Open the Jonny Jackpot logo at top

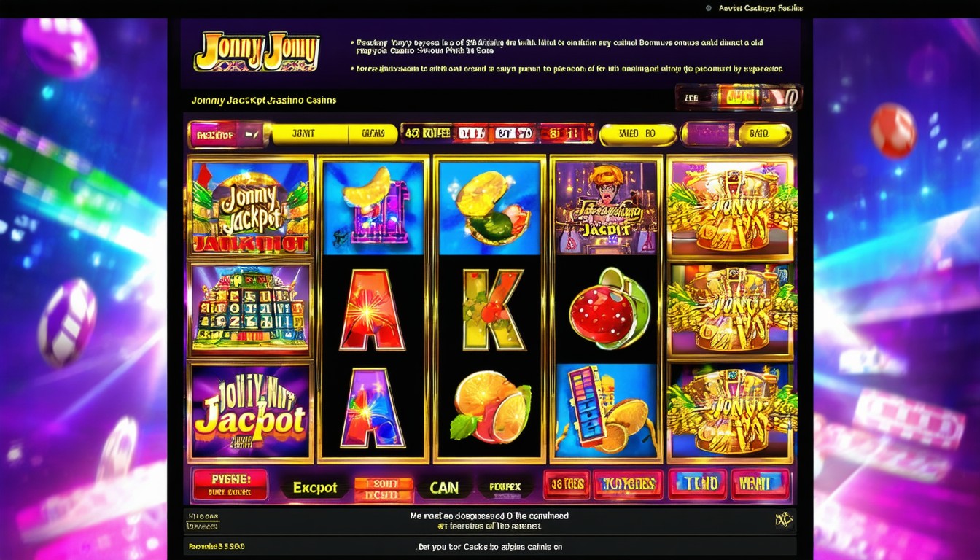(x=257, y=52)
